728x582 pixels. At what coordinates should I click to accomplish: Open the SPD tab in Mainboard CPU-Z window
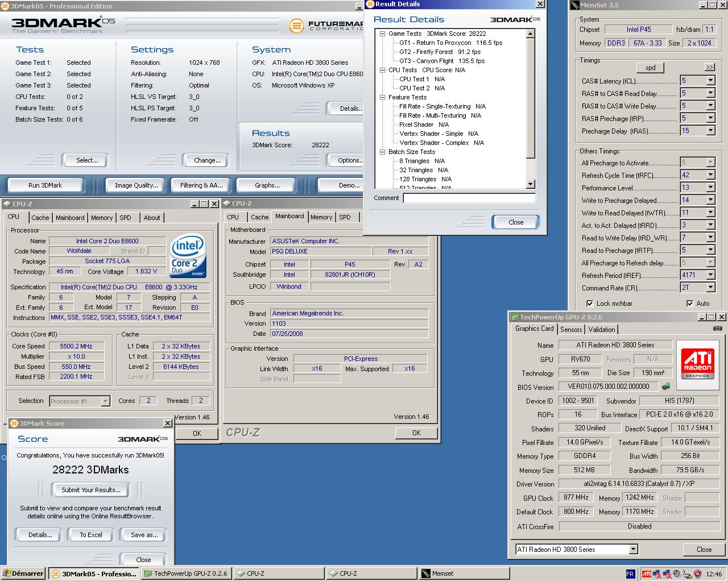point(345,217)
